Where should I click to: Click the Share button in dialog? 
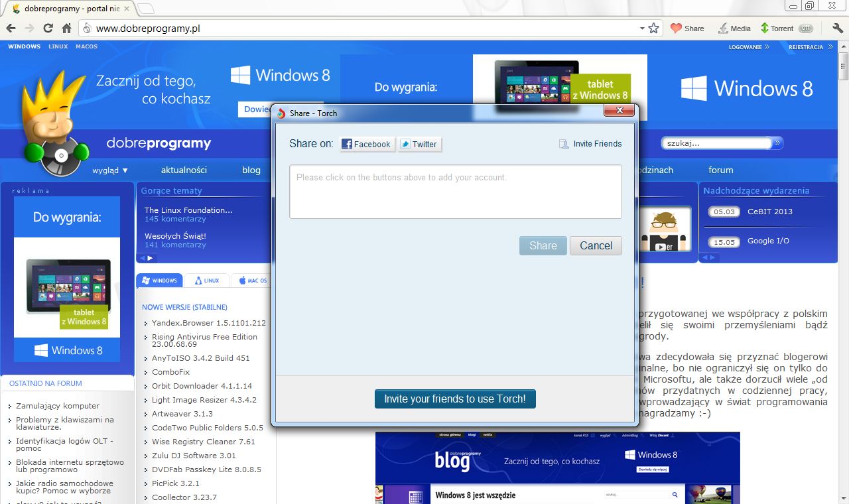click(543, 245)
